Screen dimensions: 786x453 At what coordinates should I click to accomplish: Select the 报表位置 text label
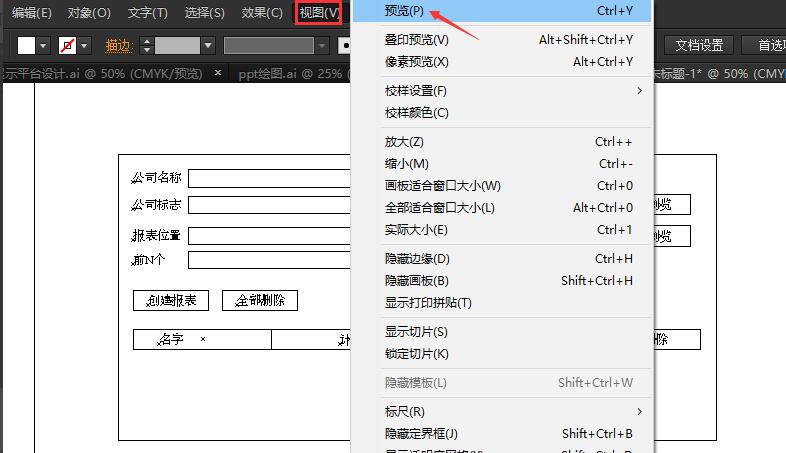coord(156,235)
